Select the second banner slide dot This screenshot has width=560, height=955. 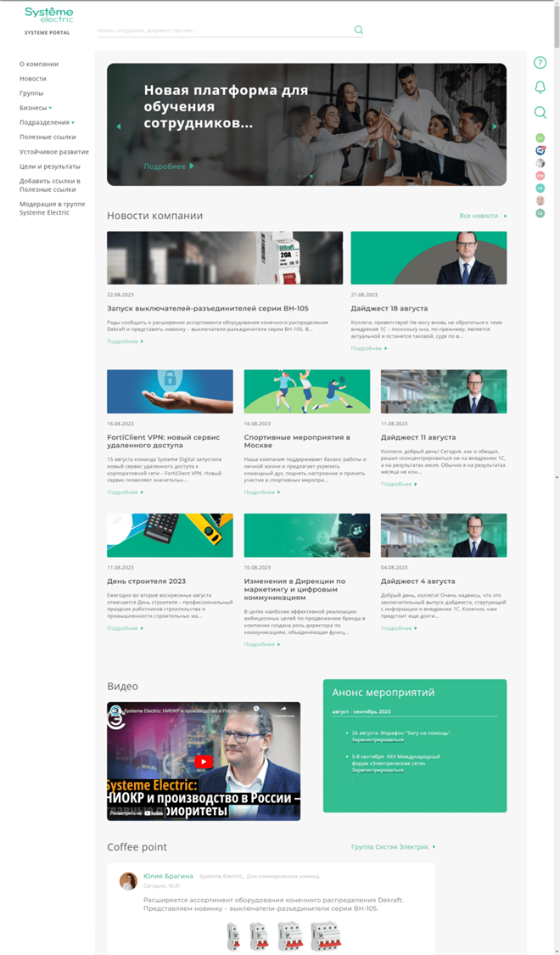click(305, 176)
